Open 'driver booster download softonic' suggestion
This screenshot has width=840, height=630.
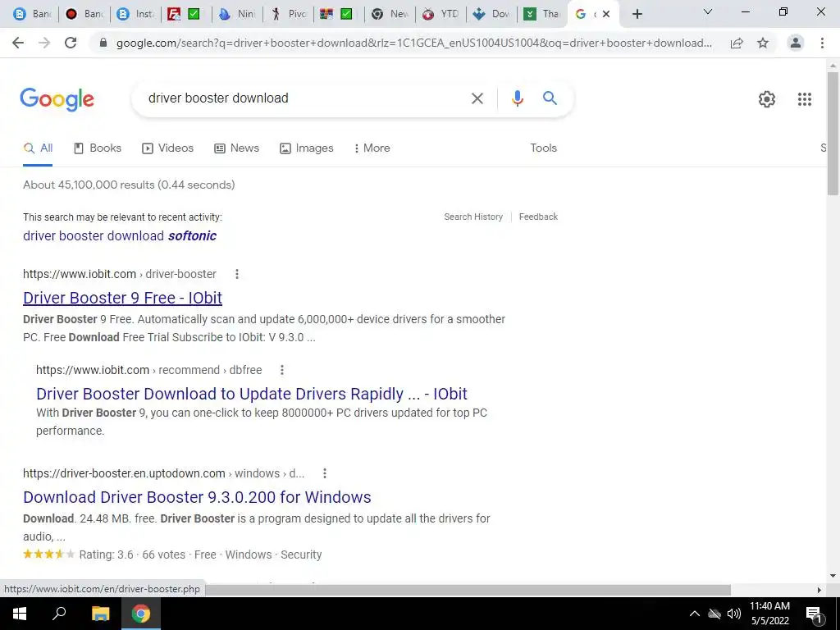pyautogui.click(x=120, y=236)
